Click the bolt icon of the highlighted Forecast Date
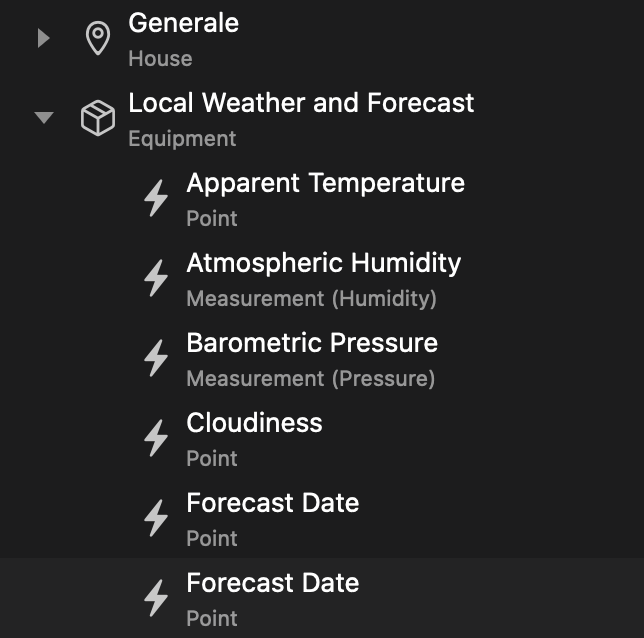Viewport: 644px width, 638px height. (156, 598)
